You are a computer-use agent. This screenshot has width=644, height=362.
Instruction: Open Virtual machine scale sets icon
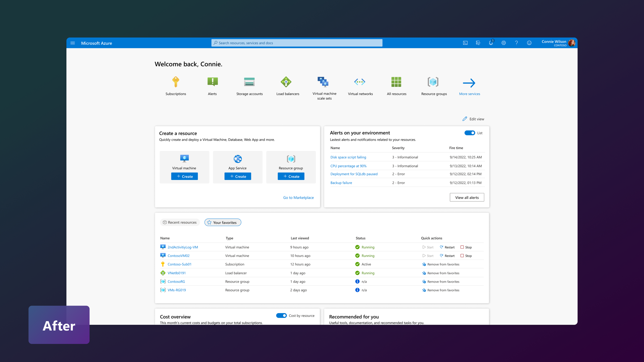(323, 82)
